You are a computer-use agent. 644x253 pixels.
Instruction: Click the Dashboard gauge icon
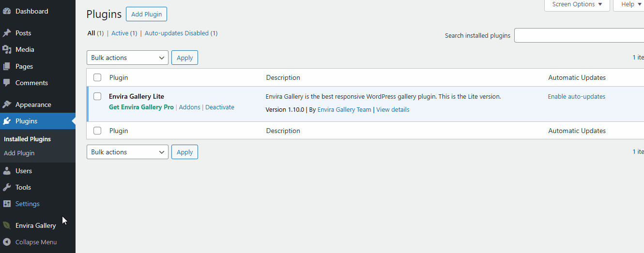point(7,11)
